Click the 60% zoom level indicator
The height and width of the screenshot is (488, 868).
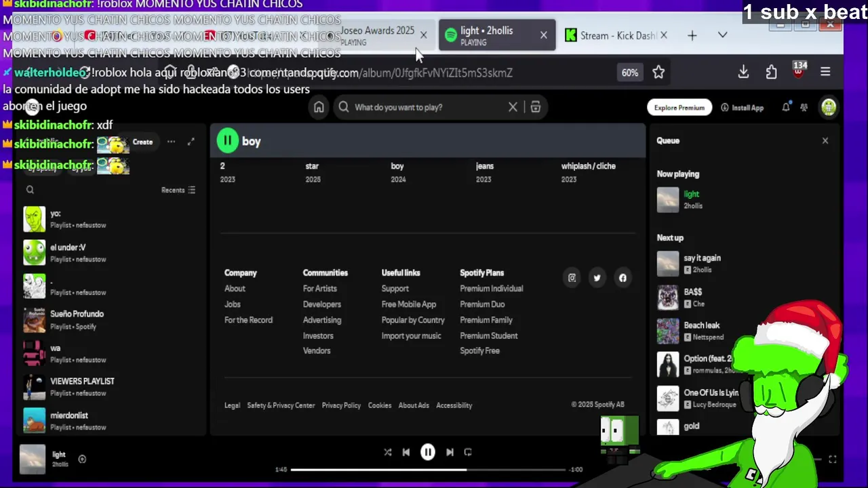(630, 73)
